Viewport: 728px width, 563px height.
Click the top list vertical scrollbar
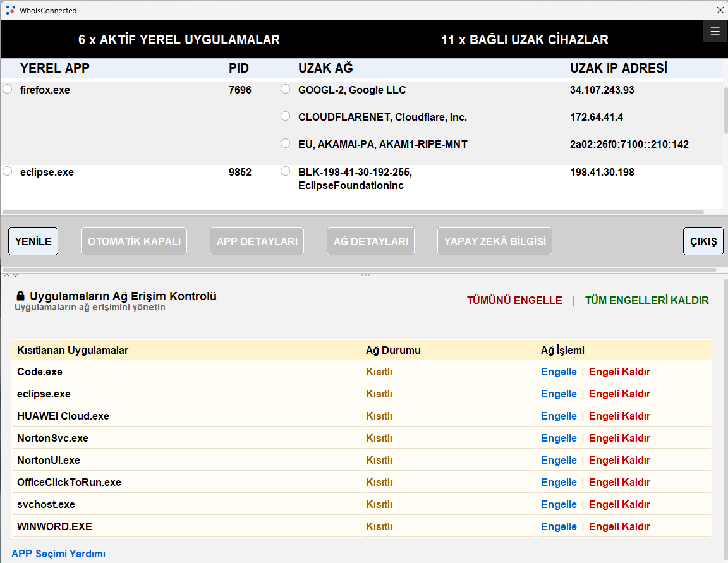[725, 109]
